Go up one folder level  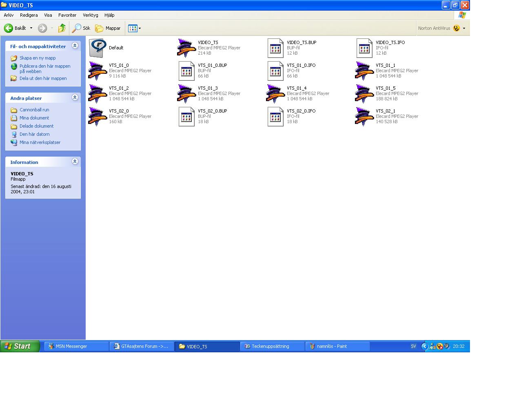pyautogui.click(x=62, y=28)
